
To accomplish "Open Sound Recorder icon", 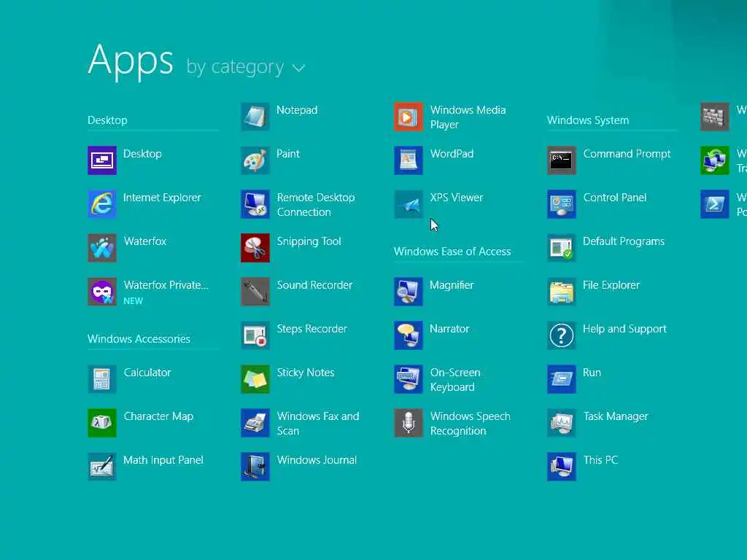I will (x=255, y=292).
